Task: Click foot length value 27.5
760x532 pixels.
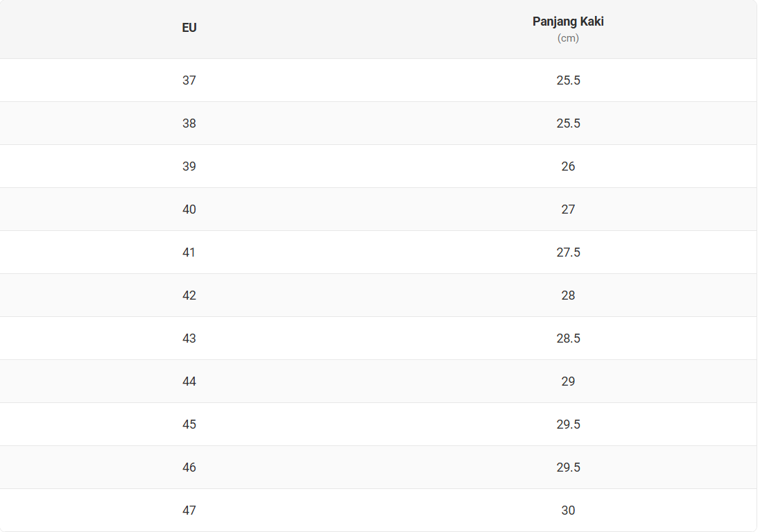Action: 568,252
